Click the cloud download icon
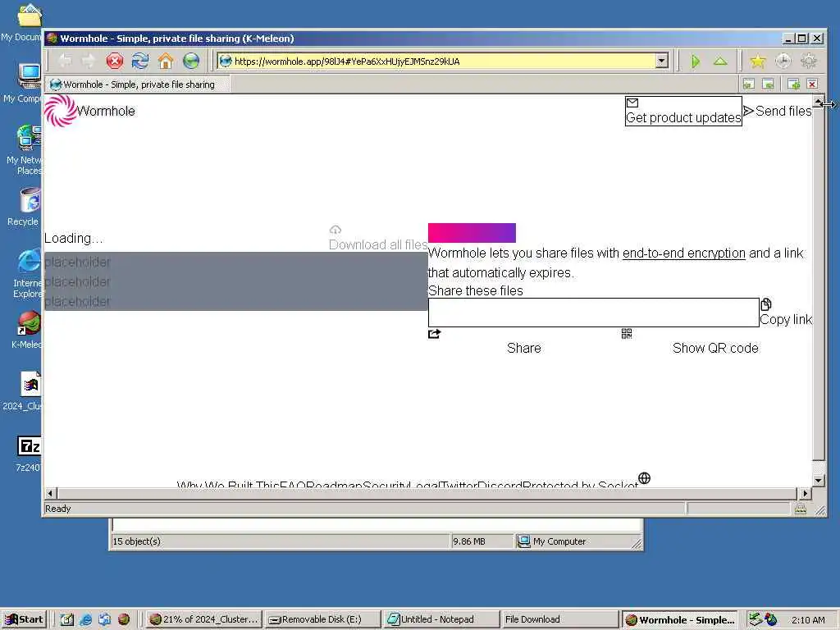The height and width of the screenshot is (630, 840). click(336, 230)
